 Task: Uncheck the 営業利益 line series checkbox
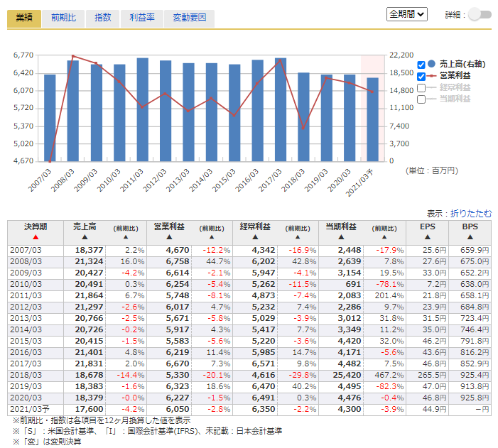pos(422,76)
